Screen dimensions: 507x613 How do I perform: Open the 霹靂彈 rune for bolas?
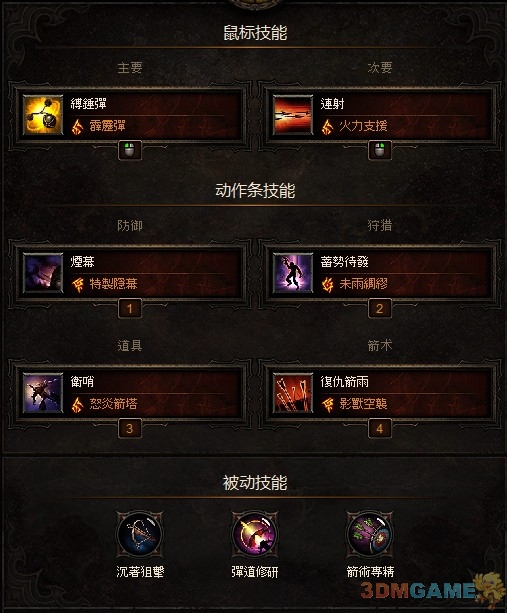coord(108,126)
